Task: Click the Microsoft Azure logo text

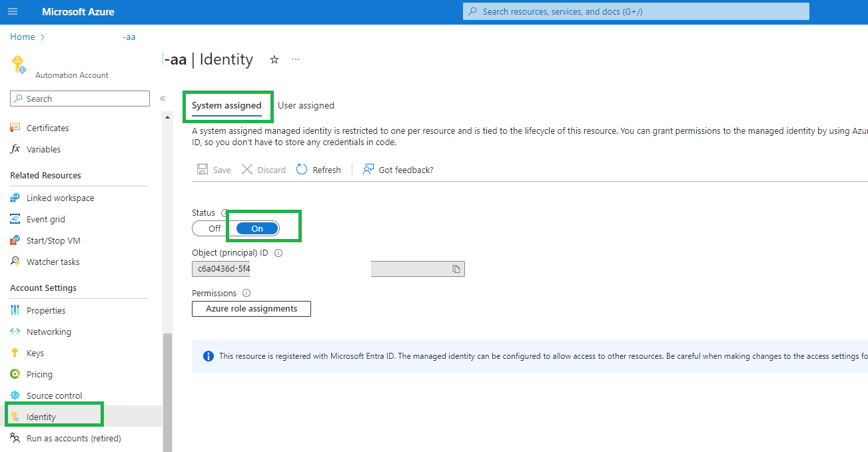Action: [x=78, y=12]
